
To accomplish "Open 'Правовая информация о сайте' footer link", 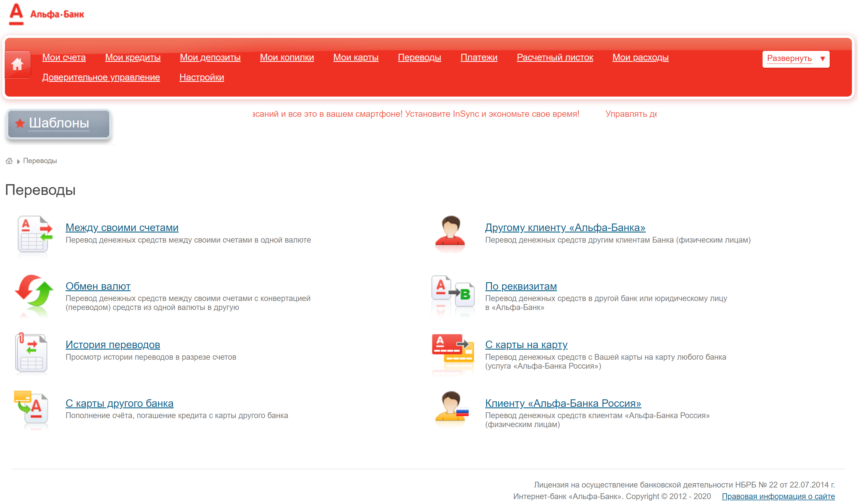I will tap(778, 496).
